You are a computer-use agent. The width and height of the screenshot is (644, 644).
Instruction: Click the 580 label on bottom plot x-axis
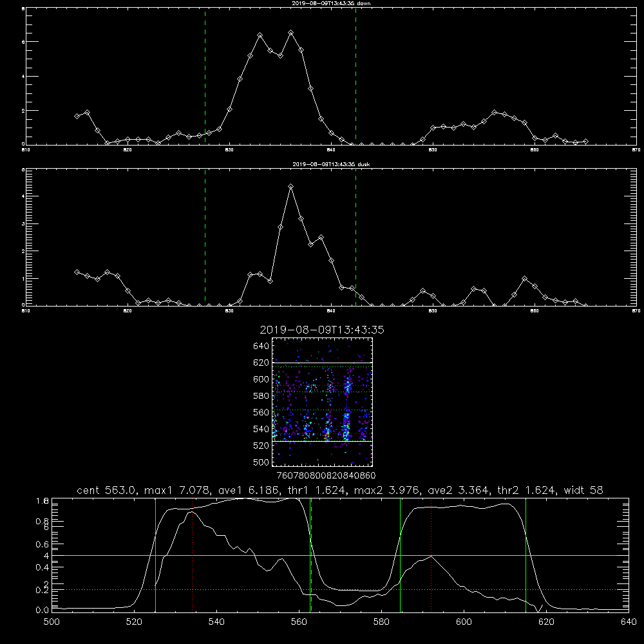[x=381, y=622]
